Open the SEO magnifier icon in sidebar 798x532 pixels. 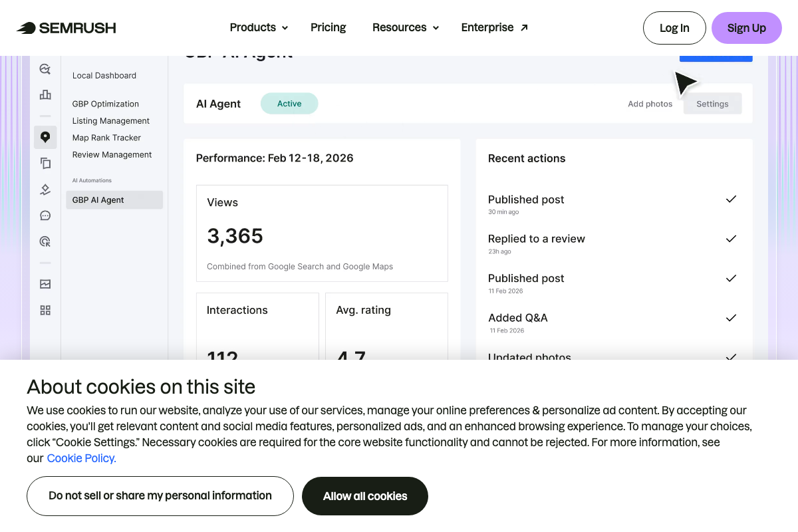[x=45, y=69]
